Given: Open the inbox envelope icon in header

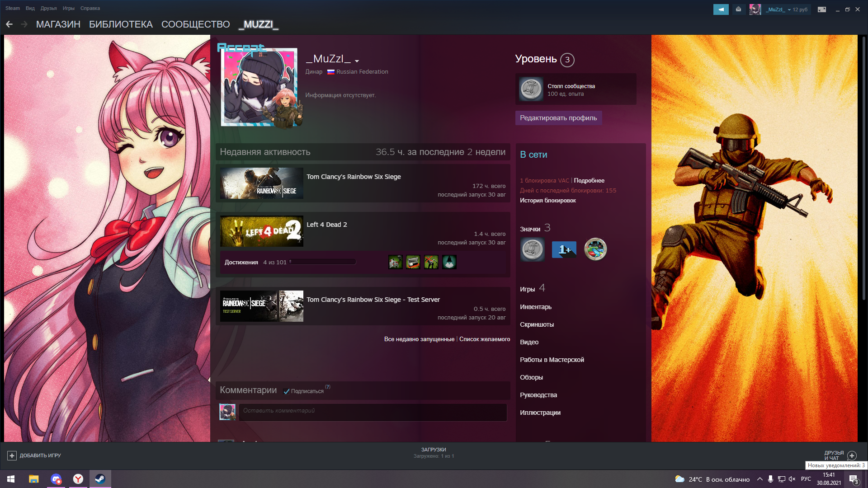Looking at the screenshot, I should point(738,9).
